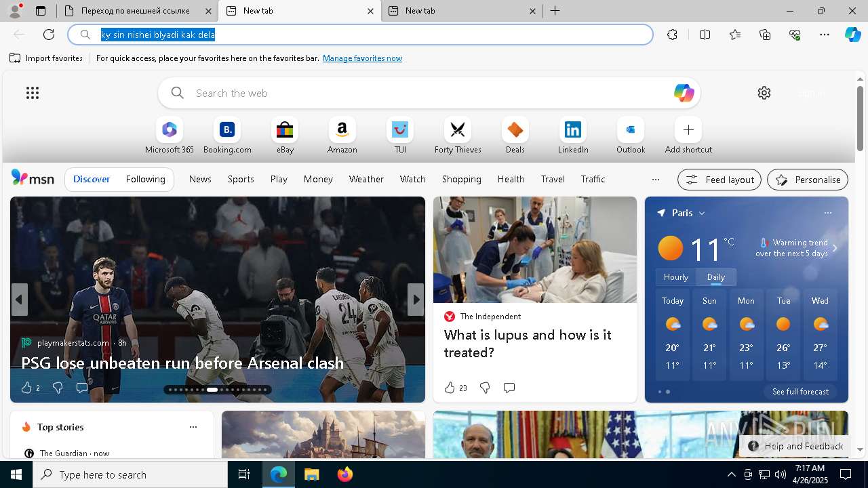Open page settings gear
This screenshot has height=488, width=868.
pos(764,93)
